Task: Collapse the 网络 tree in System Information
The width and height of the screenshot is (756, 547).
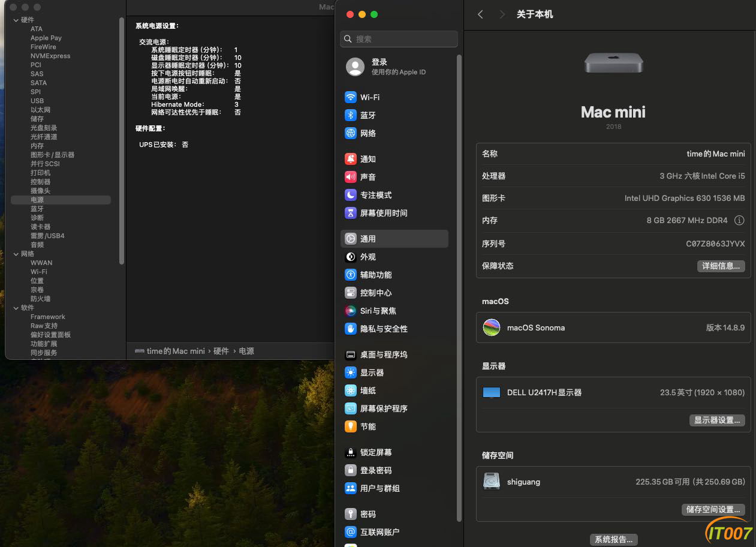Action: click(16, 254)
